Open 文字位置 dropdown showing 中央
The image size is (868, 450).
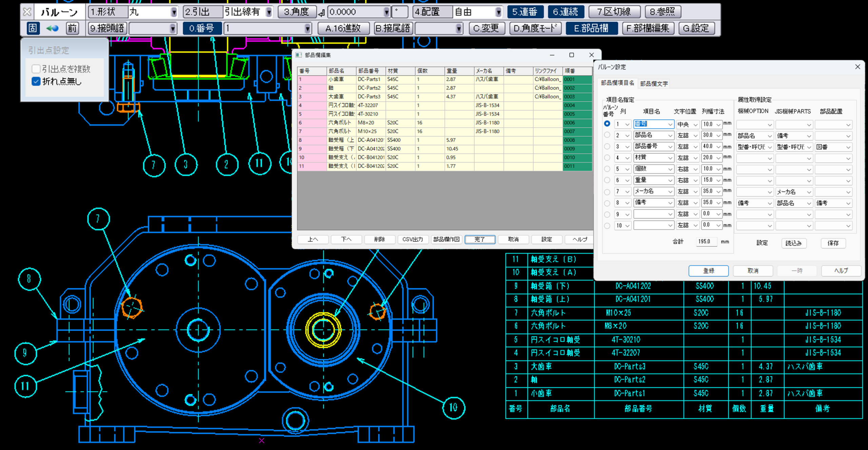coord(687,125)
